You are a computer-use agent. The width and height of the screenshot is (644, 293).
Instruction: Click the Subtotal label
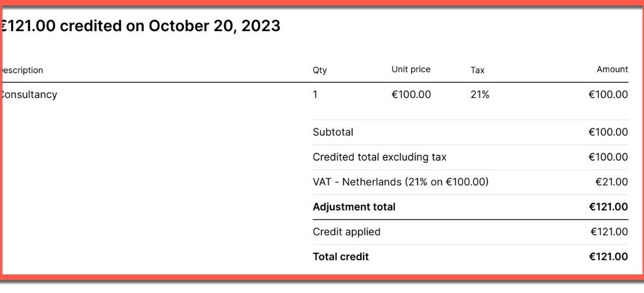(333, 132)
